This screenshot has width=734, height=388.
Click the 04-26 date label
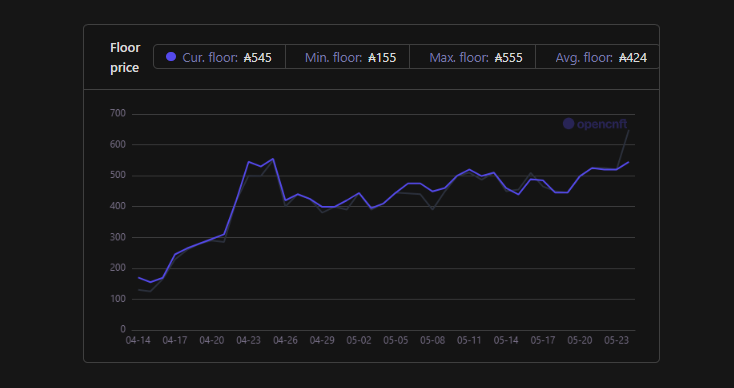[286, 340]
